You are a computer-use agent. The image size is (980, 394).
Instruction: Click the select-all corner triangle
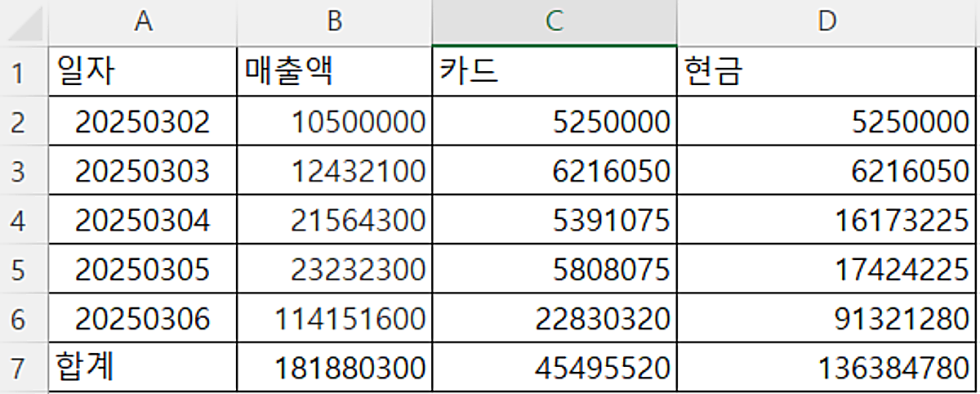tap(24, 24)
